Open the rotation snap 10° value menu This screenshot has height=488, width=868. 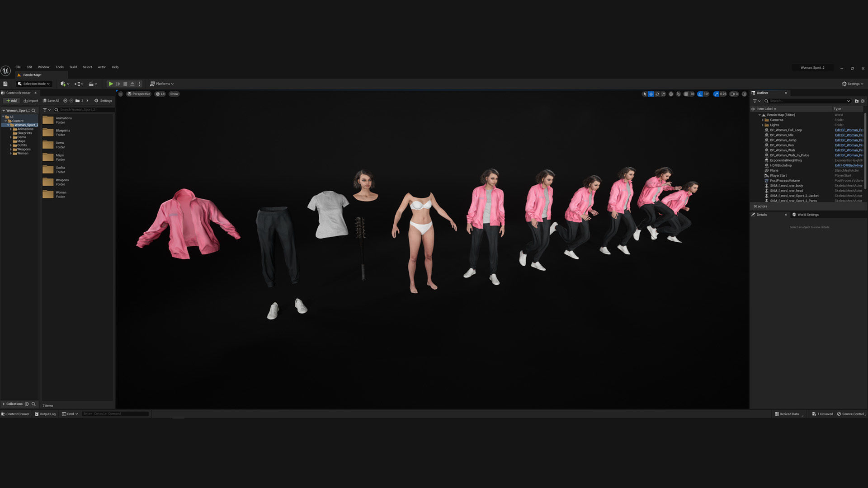(706, 94)
